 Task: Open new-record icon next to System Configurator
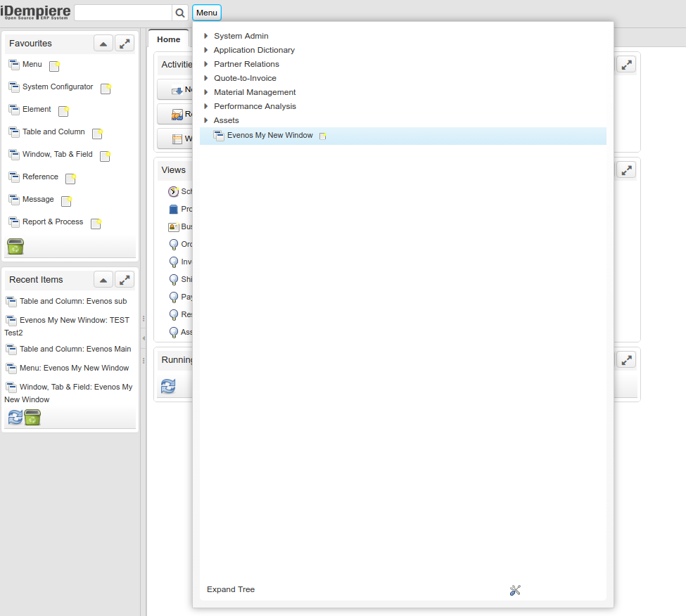[106, 89]
